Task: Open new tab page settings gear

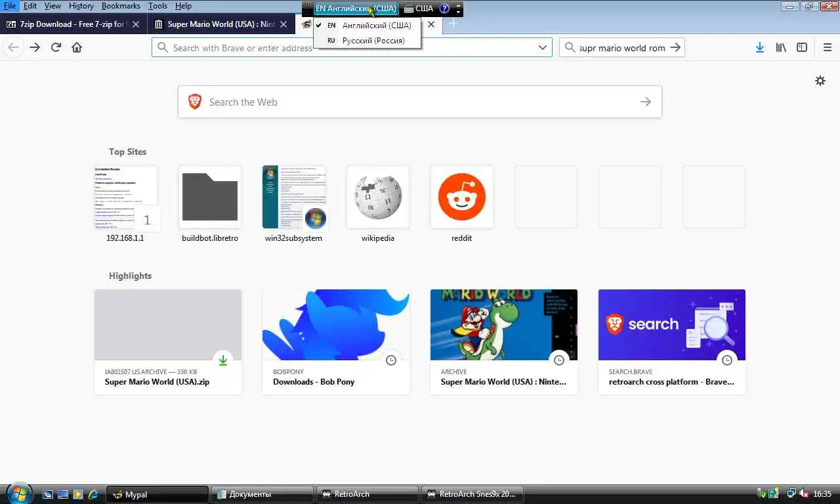Action: (820, 81)
